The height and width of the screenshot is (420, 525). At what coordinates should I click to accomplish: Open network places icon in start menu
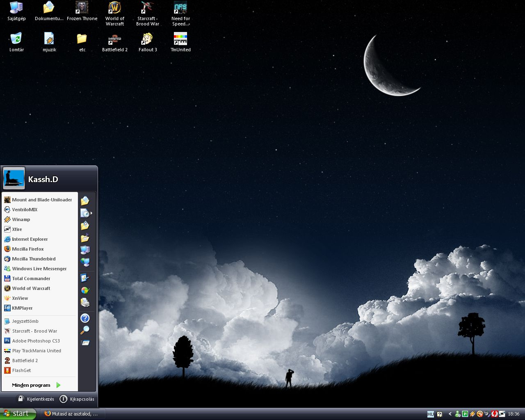tap(85, 262)
